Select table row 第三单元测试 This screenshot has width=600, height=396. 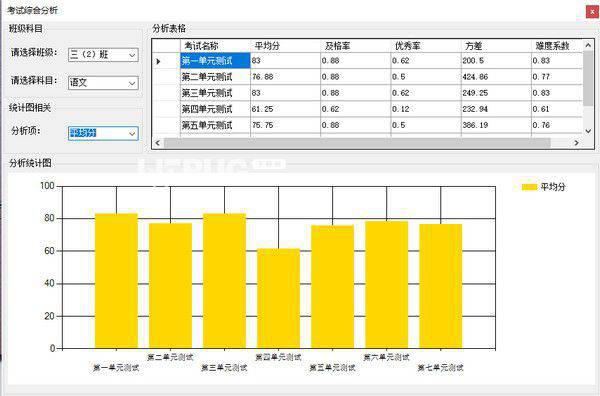tap(367, 93)
